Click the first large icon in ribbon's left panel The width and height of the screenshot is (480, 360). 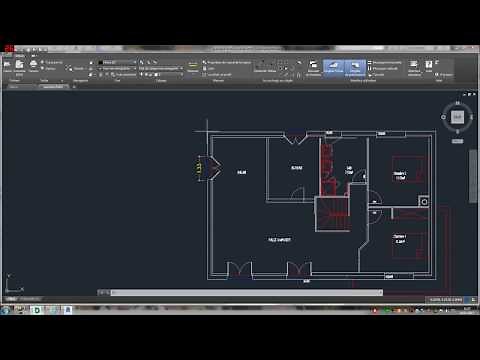click(7, 66)
